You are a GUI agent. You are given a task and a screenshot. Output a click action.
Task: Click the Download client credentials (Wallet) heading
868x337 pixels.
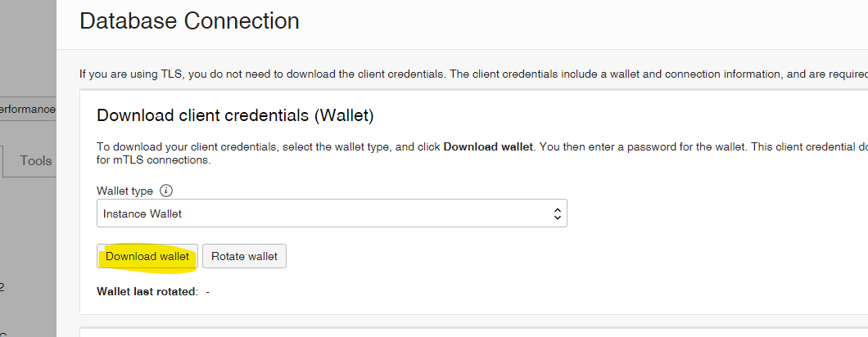tap(235, 115)
